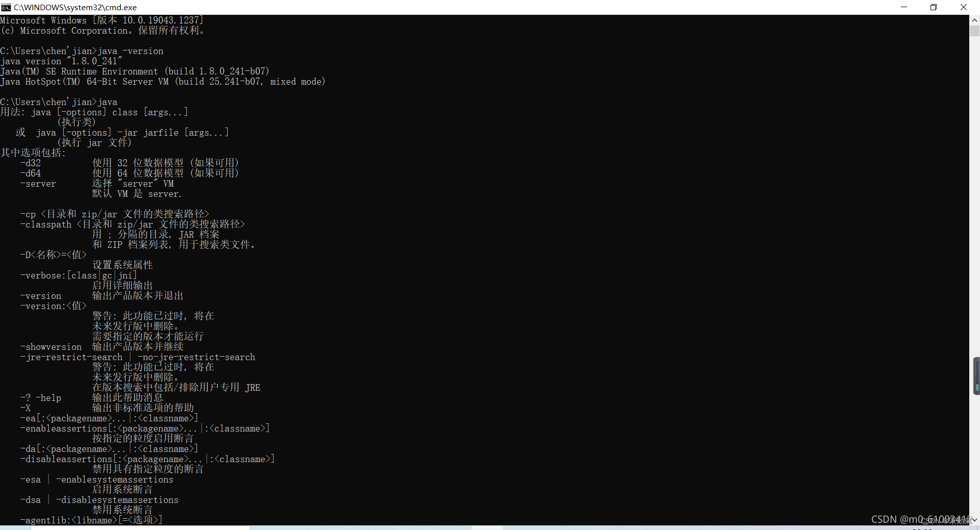Image resolution: width=980 pixels, height=530 pixels.
Task: Click the '-disablesystemassertions' text
Action: (117, 500)
